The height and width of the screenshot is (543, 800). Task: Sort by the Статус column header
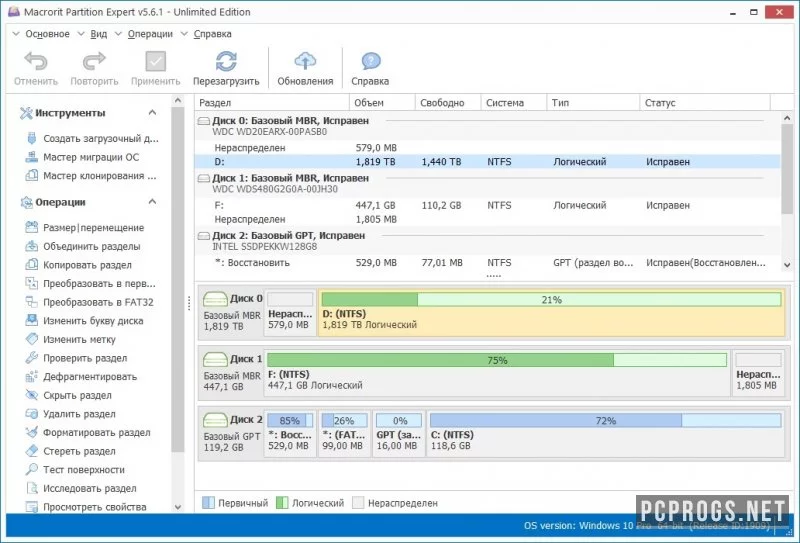(705, 103)
